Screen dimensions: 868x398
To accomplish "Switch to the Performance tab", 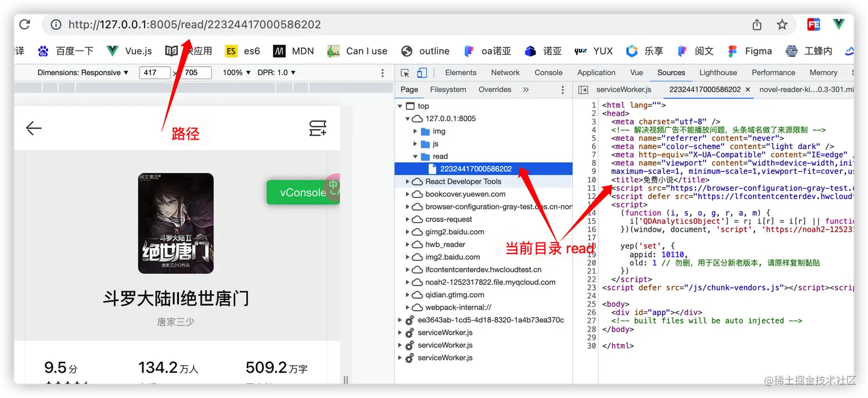I will point(773,73).
